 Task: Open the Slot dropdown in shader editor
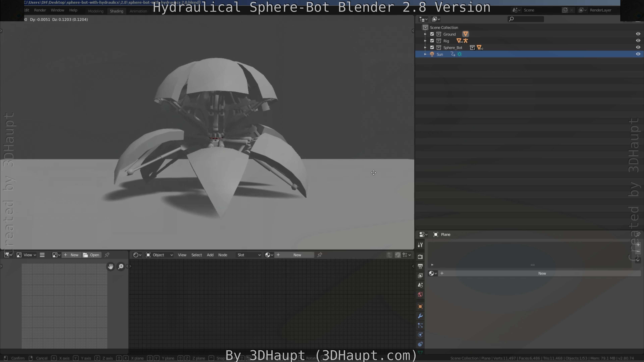[x=249, y=255]
